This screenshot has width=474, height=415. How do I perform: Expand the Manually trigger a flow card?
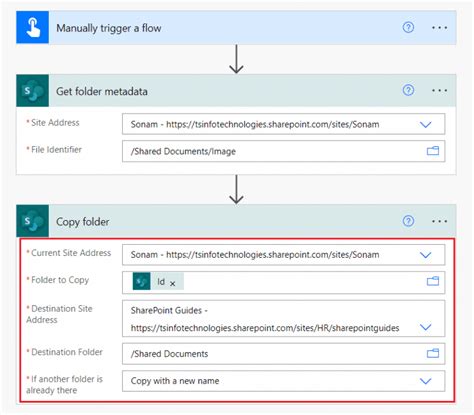point(236,28)
